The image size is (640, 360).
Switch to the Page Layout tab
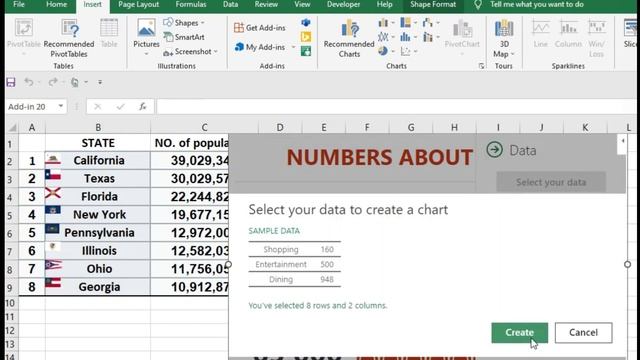(x=138, y=4)
